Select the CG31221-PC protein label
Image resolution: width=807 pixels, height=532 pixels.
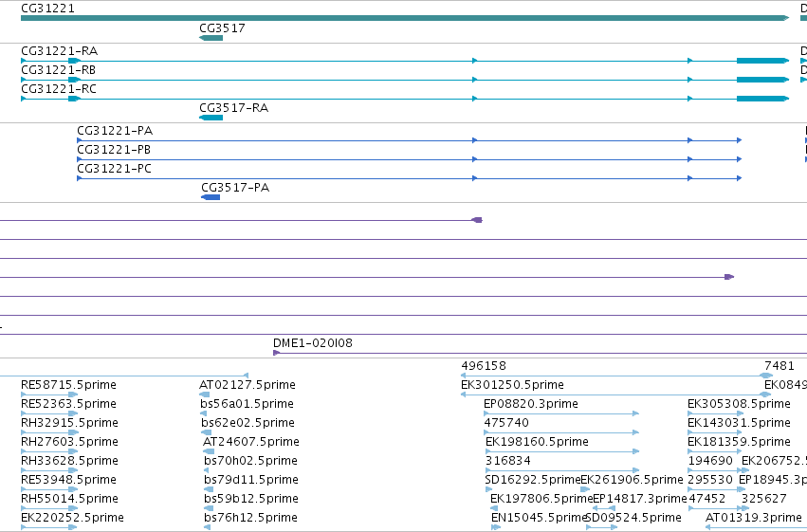pyautogui.click(x=114, y=169)
